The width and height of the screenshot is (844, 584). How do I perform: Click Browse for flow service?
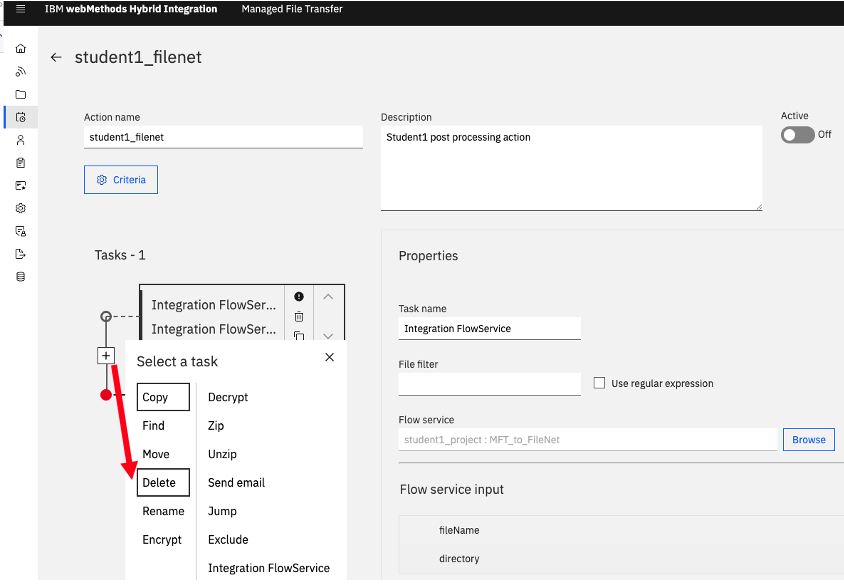[x=808, y=440]
